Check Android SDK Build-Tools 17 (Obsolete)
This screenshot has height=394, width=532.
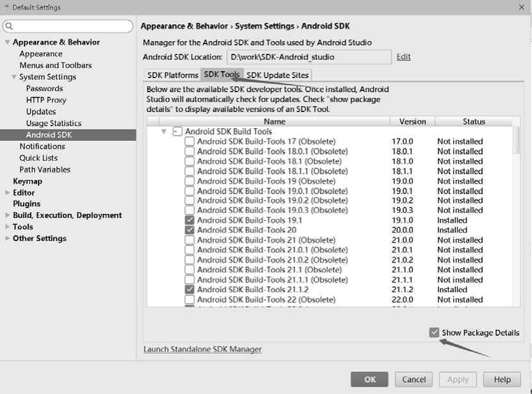[189, 142]
